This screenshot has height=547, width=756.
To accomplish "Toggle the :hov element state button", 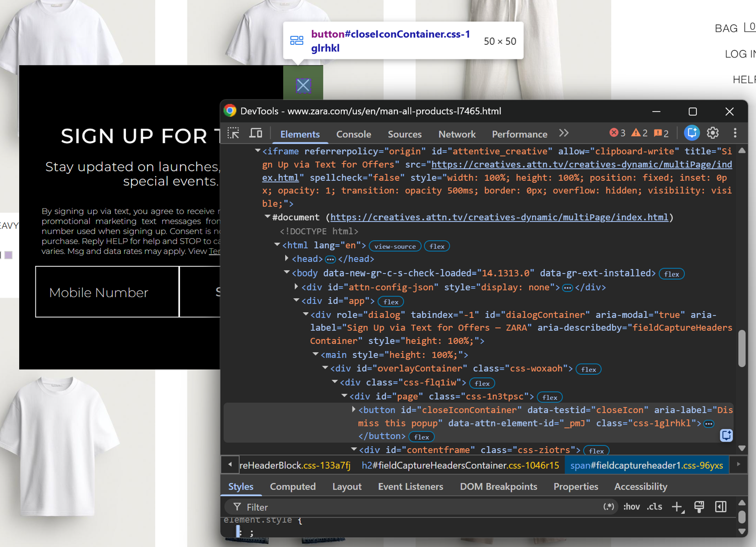I will coord(631,507).
